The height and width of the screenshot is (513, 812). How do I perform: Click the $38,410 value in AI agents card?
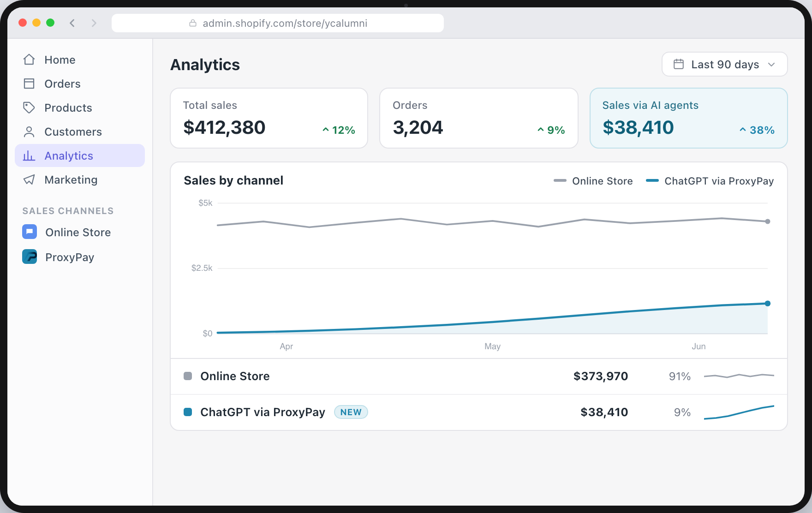point(638,127)
